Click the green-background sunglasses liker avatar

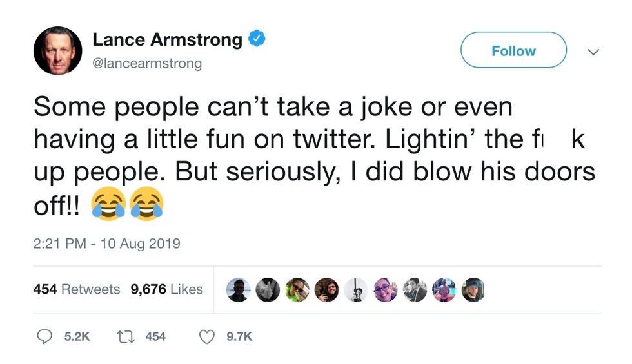pyautogui.click(x=297, y=291)
